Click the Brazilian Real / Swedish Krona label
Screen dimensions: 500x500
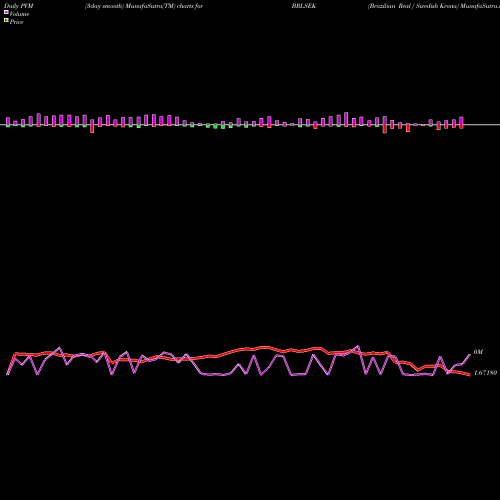pos(412,6)
